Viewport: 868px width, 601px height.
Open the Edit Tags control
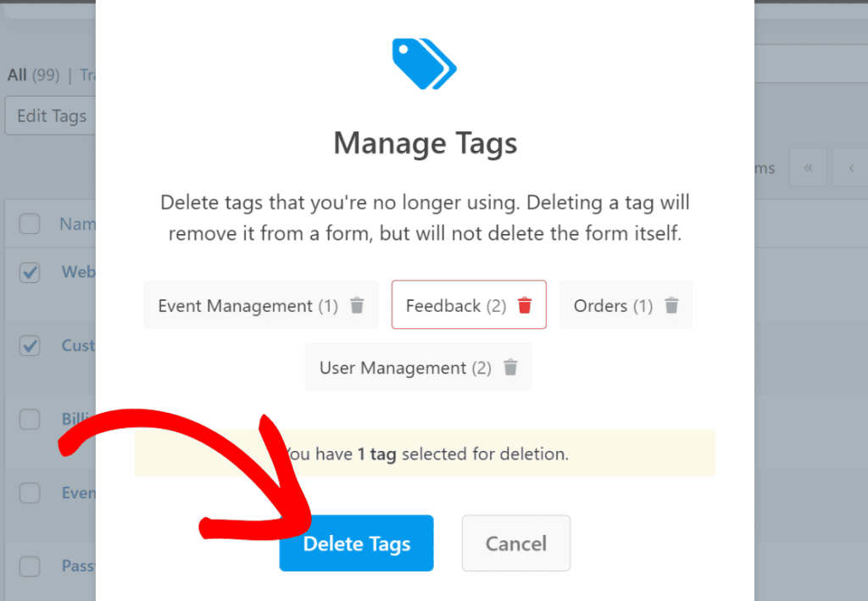(51, 116)
